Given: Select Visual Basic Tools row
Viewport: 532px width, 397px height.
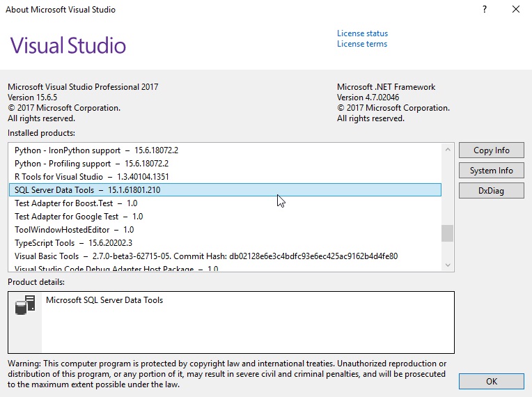Looking at the screenshot, I should click(x=226, y=256).
